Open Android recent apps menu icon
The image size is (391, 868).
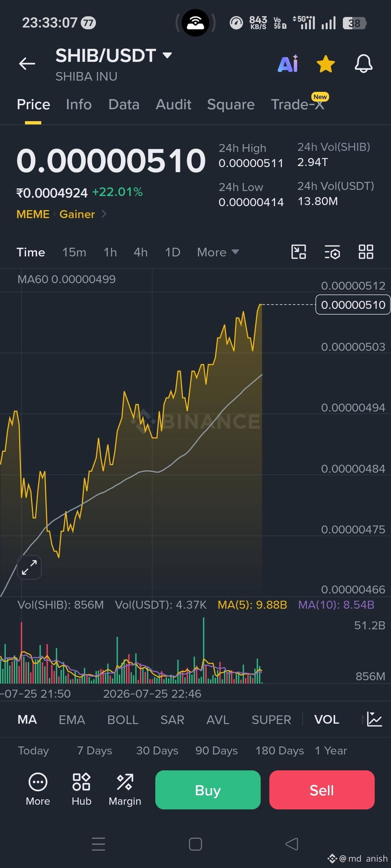point(98,844)
